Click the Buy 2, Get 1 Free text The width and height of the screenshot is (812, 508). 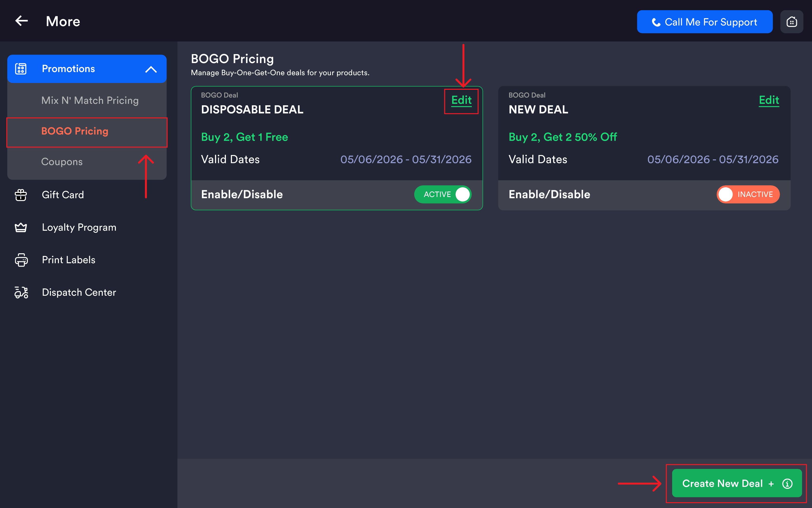pyautogui.click(x=244, y=137)
